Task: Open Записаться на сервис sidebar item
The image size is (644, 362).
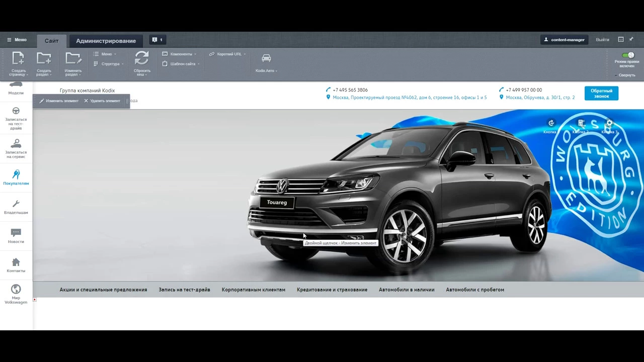Action: tap(16, 149)
